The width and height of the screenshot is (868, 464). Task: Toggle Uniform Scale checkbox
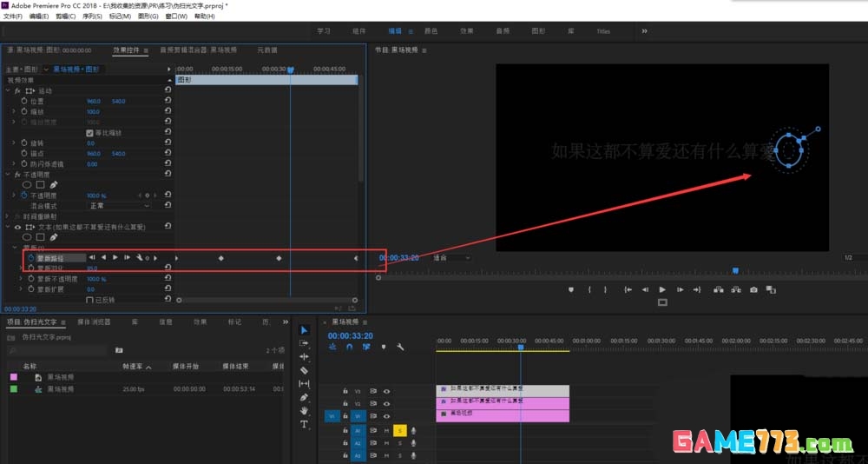tap(89, 132)
